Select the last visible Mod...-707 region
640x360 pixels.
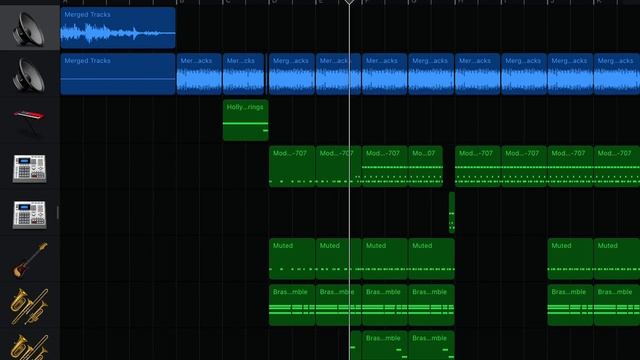(617, 166)
